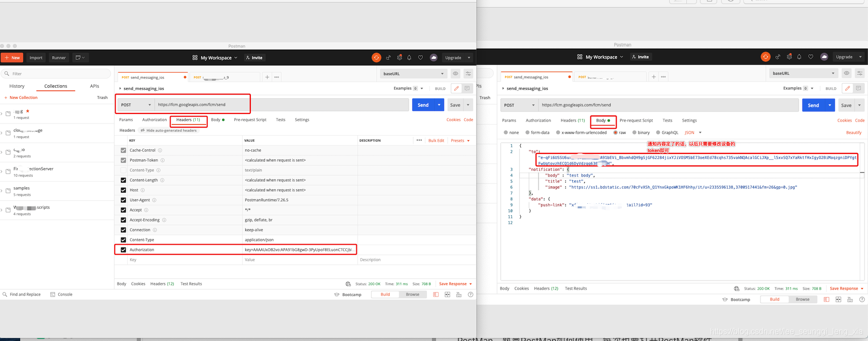868x341 pixels.
Task: Uncheck the Cache-Control header checkbox
Action: [123, 150]
